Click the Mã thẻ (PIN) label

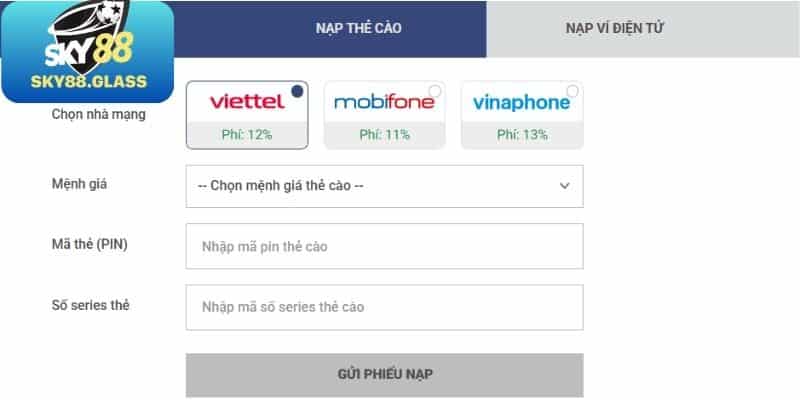coord(90,245)
